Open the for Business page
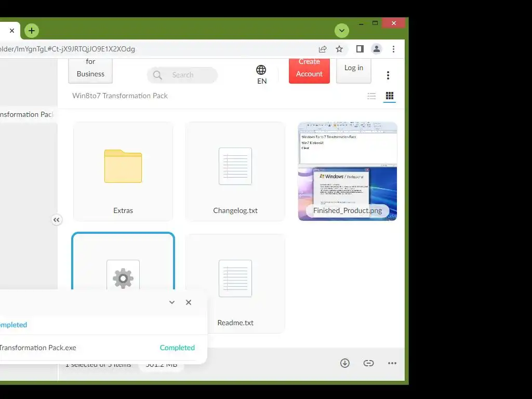 [90, 70]
